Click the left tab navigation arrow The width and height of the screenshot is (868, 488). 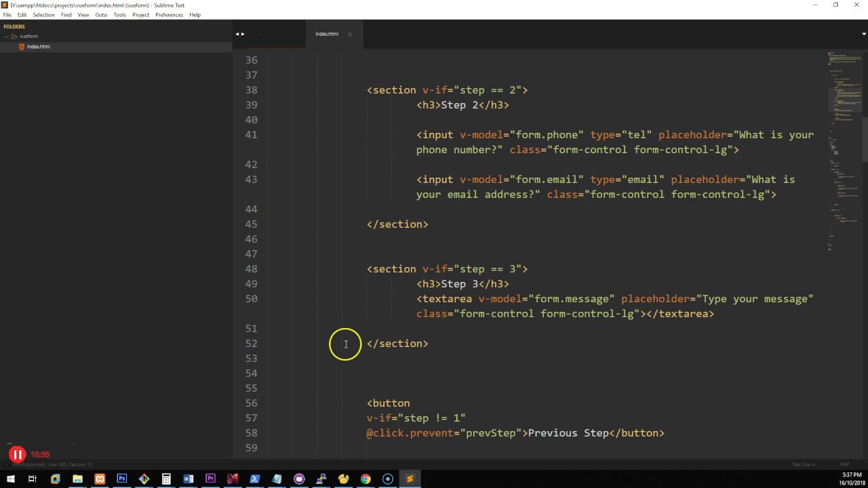(x=237, y=34)
